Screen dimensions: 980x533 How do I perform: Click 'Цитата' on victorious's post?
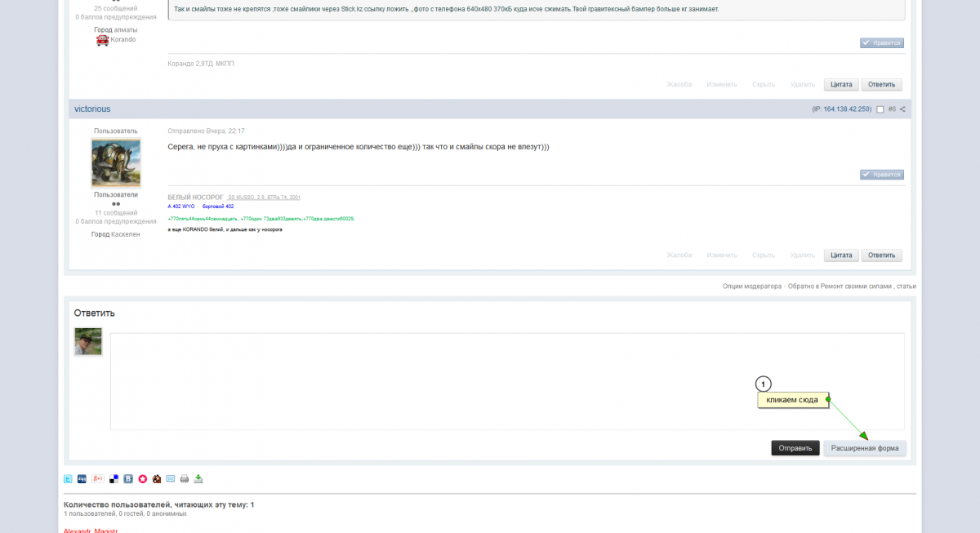(x=841, y=255)
